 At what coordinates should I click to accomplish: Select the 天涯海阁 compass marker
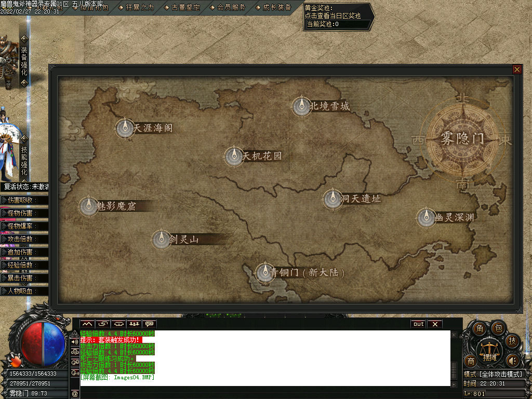[x=125, y=128]
